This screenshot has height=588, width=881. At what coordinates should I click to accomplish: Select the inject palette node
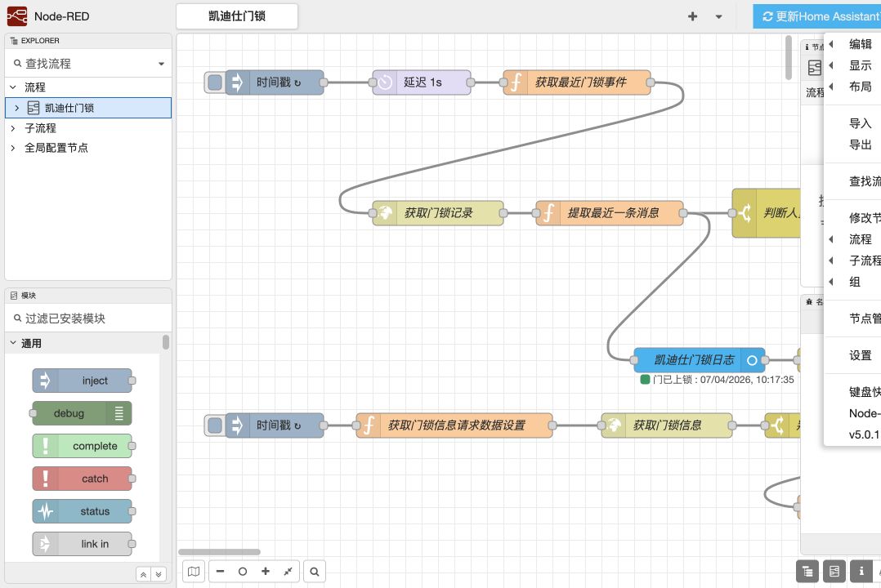[82, 381]
